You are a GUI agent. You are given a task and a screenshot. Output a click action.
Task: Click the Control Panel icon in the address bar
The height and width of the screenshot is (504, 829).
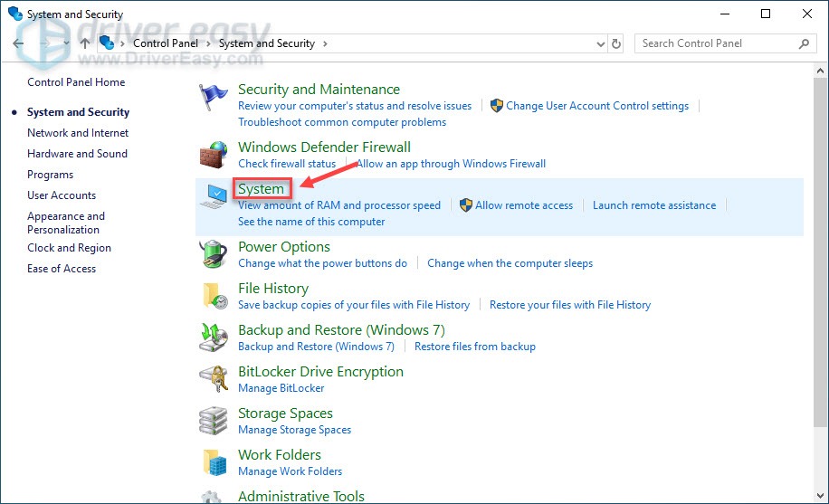click(x=107, y=43)
